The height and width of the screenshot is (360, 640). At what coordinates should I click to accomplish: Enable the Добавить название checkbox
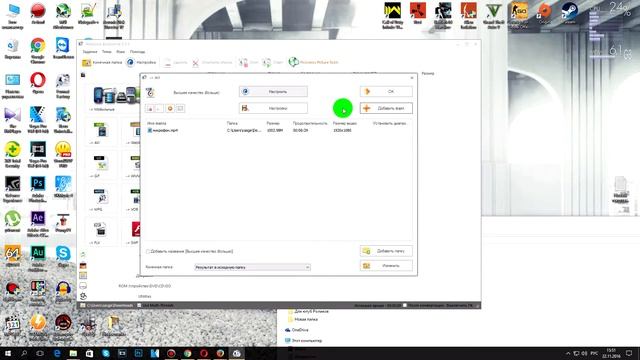point(148,251)
